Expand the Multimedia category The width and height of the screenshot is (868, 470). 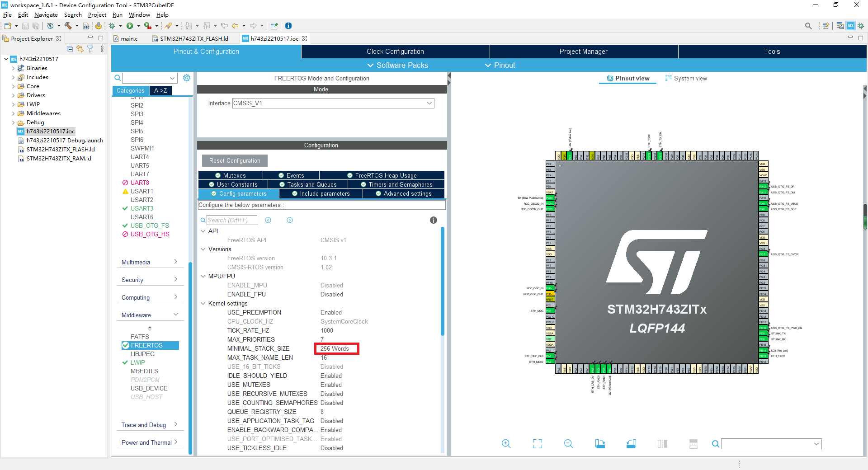(x=175, y=261)
